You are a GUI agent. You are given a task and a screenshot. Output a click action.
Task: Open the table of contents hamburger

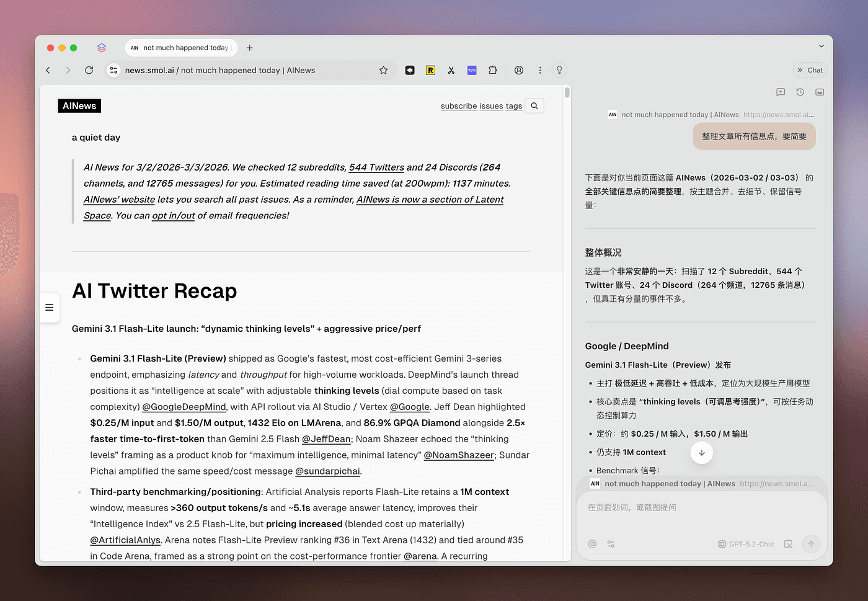click(50, 308)
